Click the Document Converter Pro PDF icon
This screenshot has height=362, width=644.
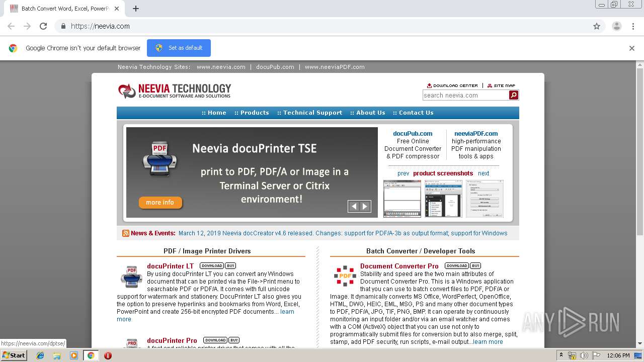point(345,276)
